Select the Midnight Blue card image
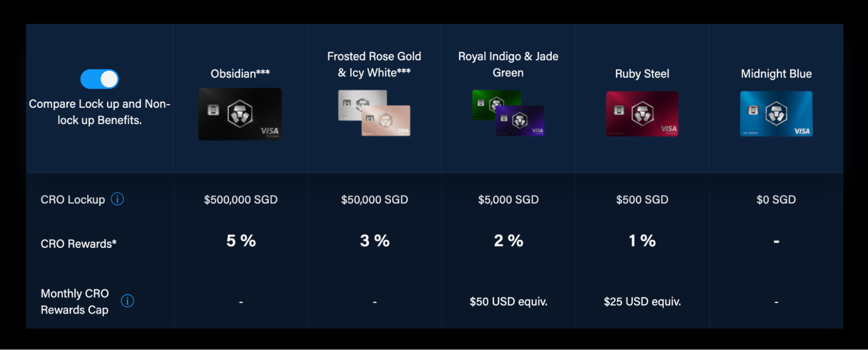Image resolution: width=868 pixels, height=350 pixels. [x=776, y=114]
